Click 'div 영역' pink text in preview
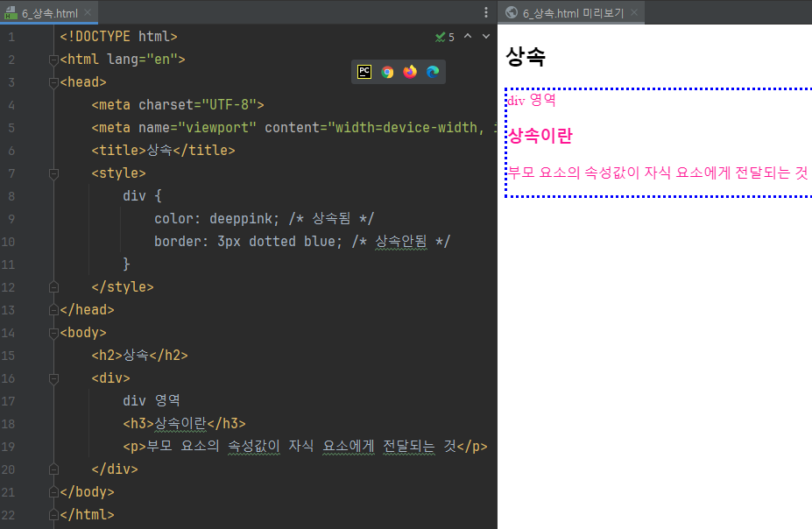 pyautogui.click(x=532, y=101)
